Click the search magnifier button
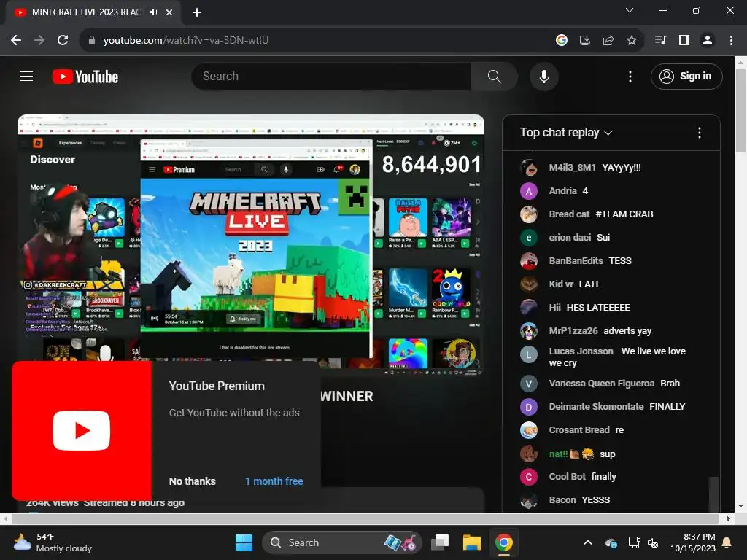Screen dimensions: 747x560 494,76
